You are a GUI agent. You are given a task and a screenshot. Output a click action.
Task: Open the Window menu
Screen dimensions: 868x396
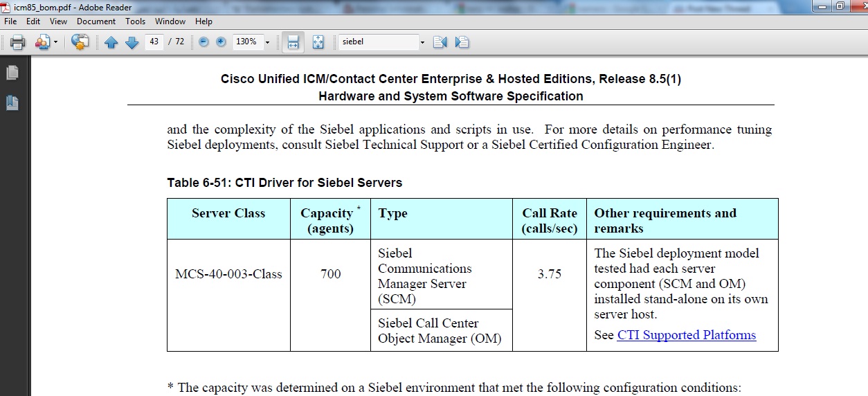coord(170,21)
